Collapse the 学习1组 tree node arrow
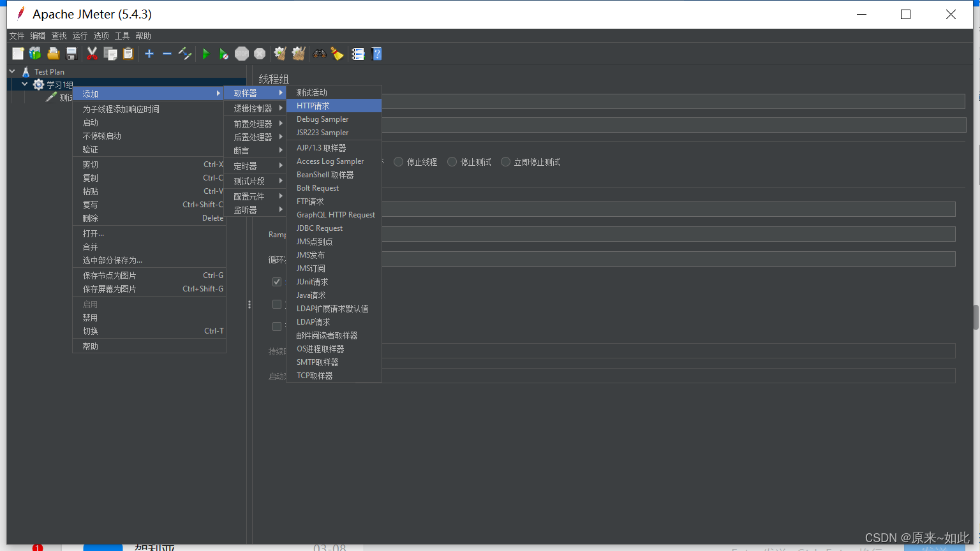 (25, 84)
